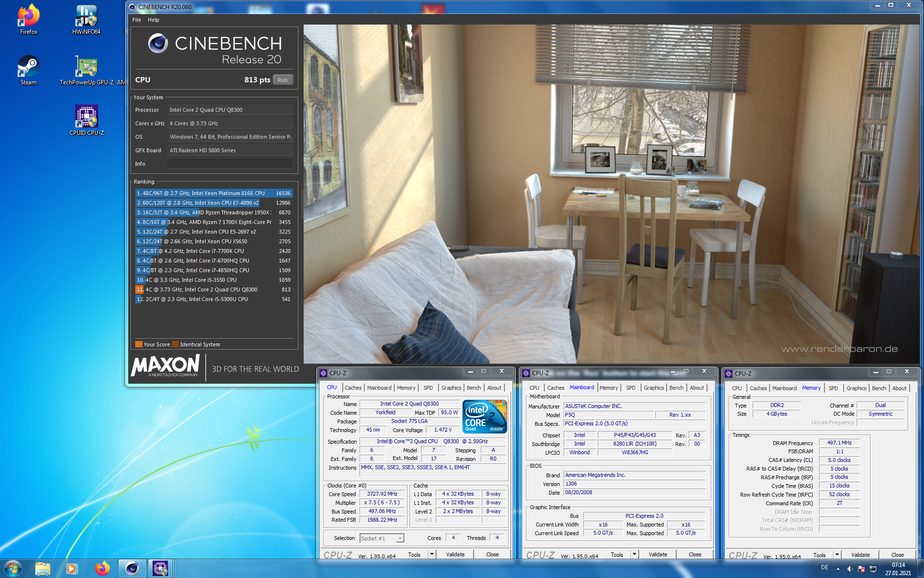Click the Cinebench title bar app icon

tap(132, 7)
